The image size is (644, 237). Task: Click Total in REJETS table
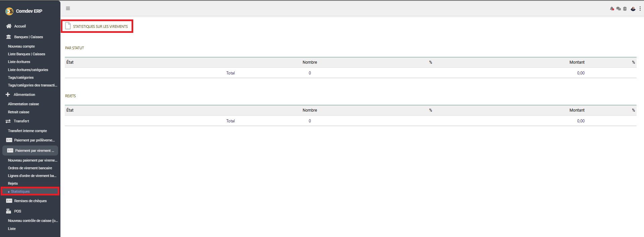(231, 121)
